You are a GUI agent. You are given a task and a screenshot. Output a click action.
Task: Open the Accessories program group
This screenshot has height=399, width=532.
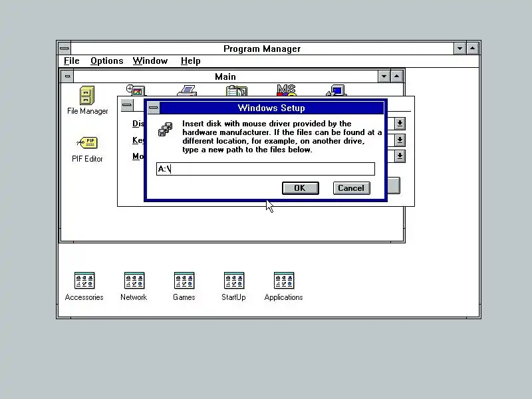(x=84, y=281)
